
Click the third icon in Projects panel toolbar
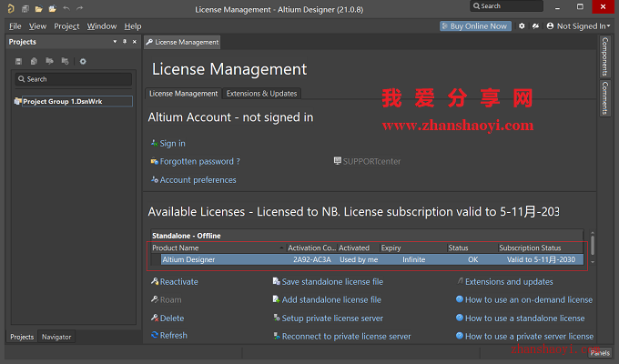(x=49, y=61)
